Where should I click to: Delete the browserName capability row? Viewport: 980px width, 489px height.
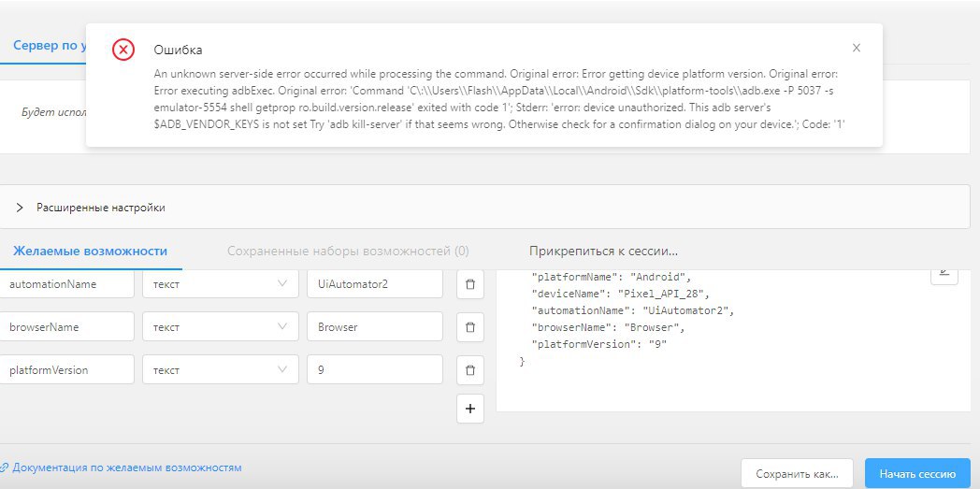coord(470,327)
